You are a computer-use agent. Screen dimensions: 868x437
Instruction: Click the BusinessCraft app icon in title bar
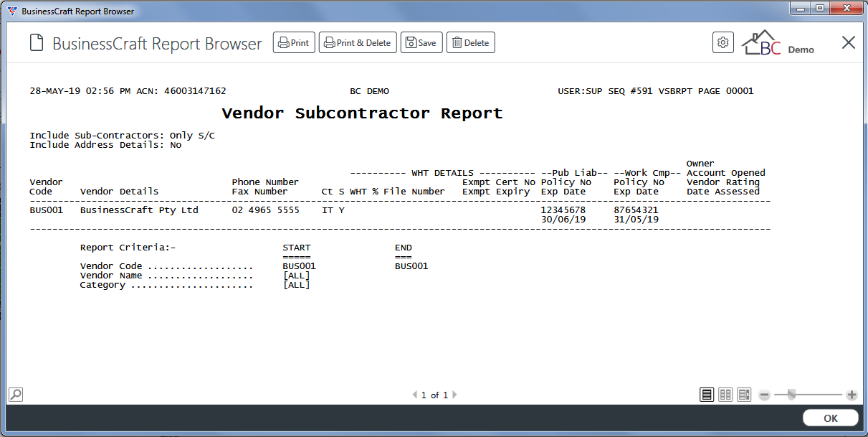click(x=12, y=11)
